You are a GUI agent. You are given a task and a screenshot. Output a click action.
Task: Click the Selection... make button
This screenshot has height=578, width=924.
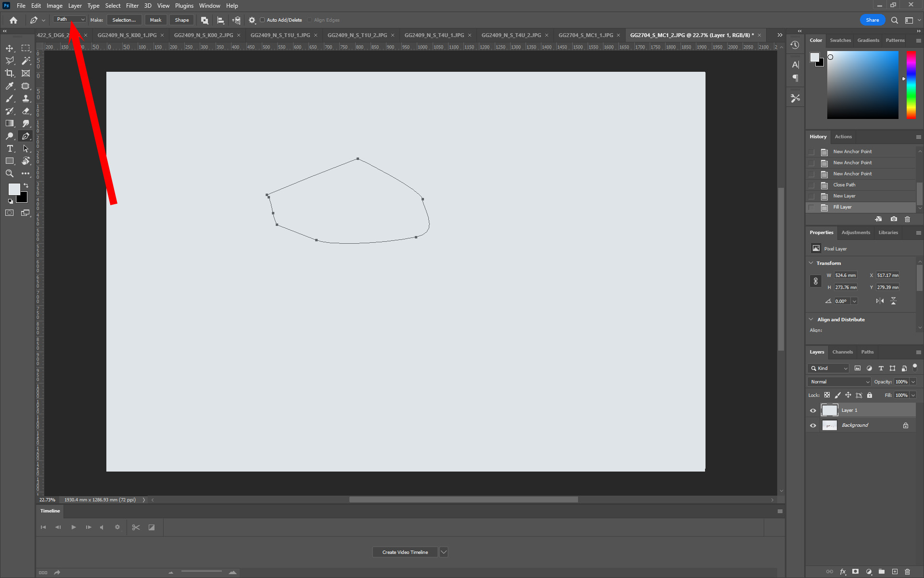tap(124, 20)
